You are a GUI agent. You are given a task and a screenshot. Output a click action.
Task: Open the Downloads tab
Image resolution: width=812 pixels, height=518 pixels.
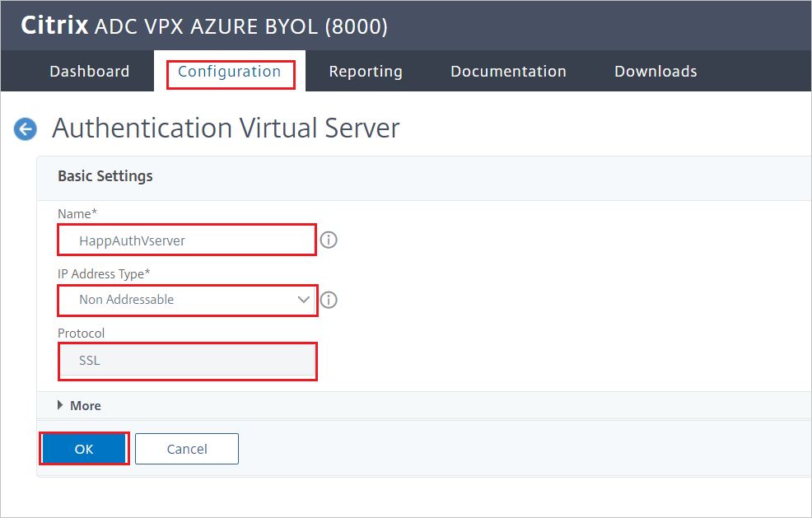click(655, 71)
